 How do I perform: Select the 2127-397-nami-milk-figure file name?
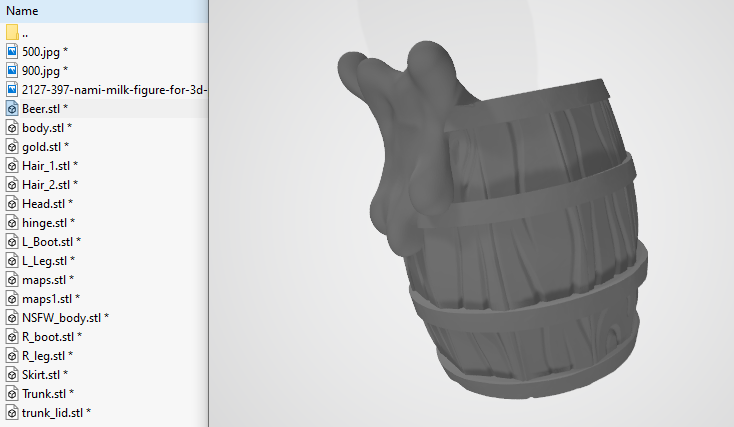(114, 89)
